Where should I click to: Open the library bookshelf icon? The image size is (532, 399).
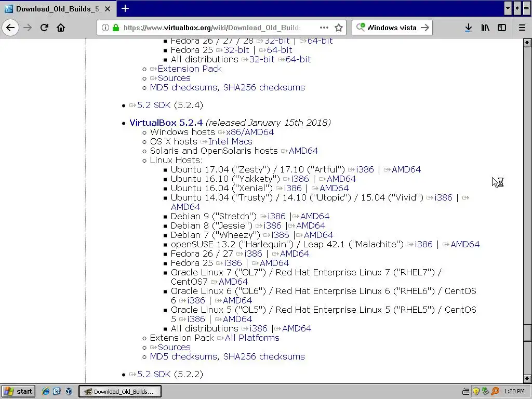coord(485,28)
